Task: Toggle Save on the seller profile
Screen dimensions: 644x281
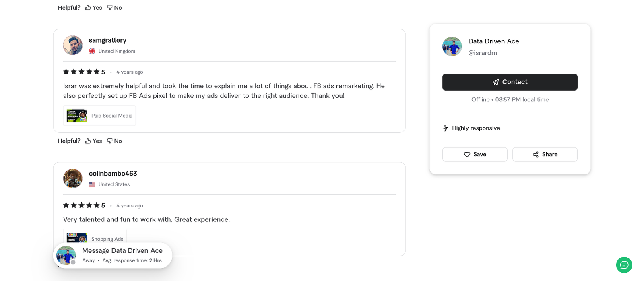Action: point(475,154)
